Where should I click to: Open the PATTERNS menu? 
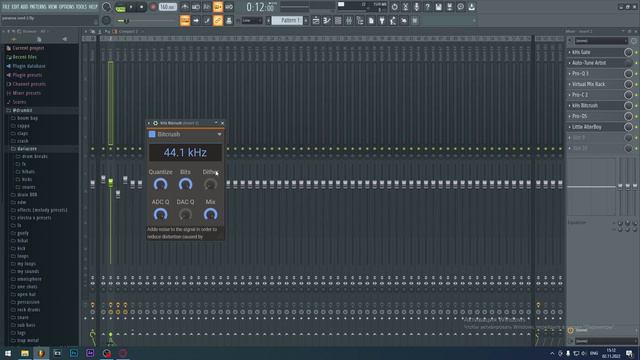click(38, 7)
